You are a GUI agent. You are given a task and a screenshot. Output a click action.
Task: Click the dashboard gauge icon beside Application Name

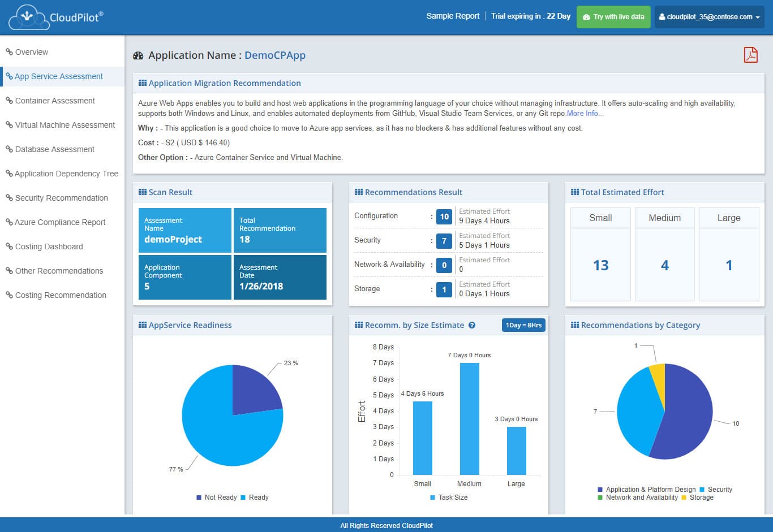click(x=138, y=55)
